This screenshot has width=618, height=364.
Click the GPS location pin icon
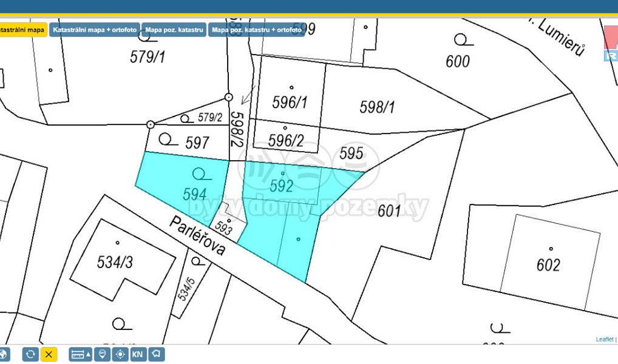click(x=102, y=354)
